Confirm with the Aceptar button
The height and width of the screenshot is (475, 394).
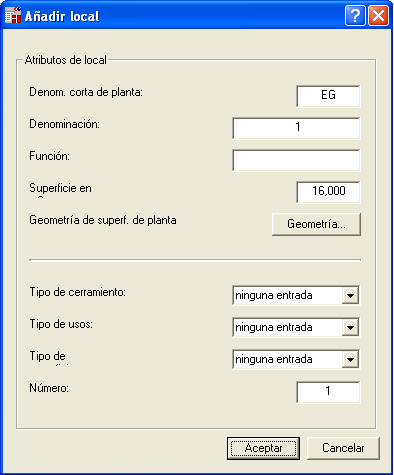(x=263, y=448)
